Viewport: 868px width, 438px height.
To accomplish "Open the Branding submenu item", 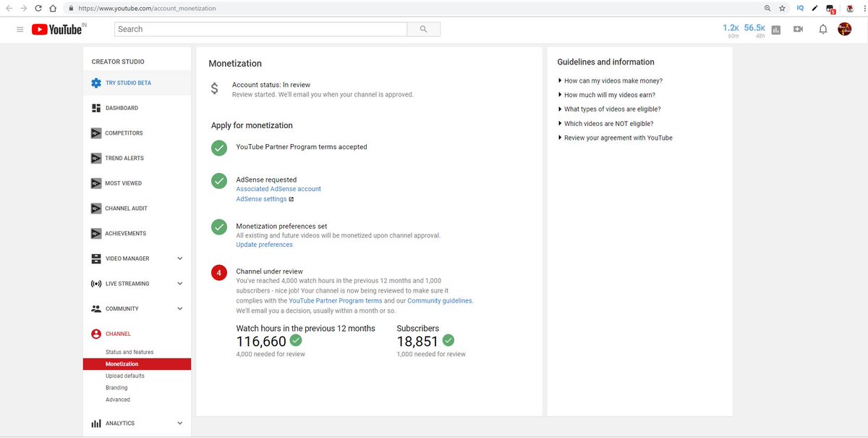I will click(x=116, y=388).
